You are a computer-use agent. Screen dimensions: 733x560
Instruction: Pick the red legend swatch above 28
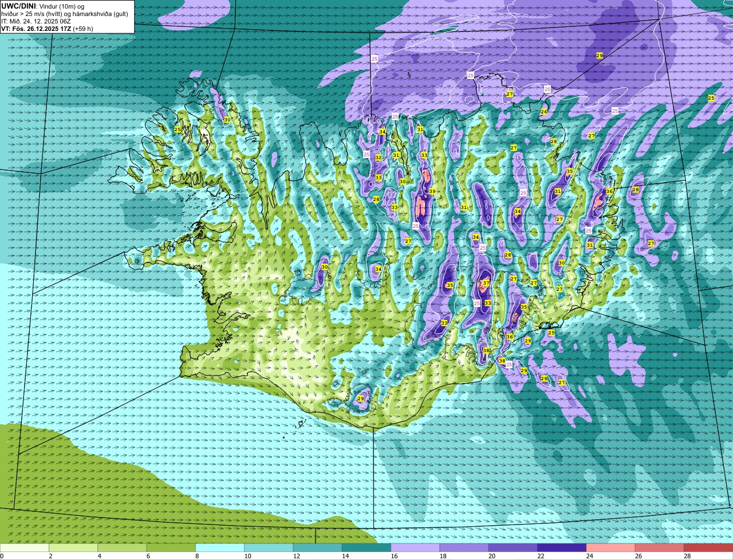tap(708, 548)
